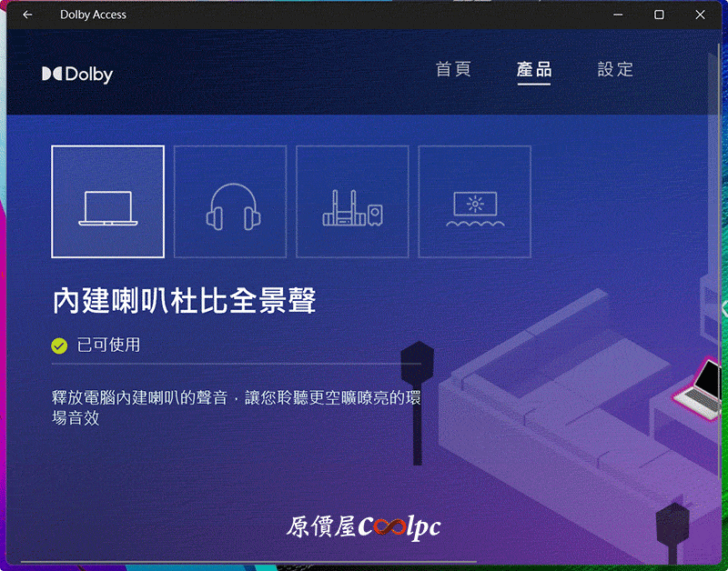This screenshot has height=571, width=728.
Task: Select the built-in laptop speakers product tile
Action: pos(107,201)
